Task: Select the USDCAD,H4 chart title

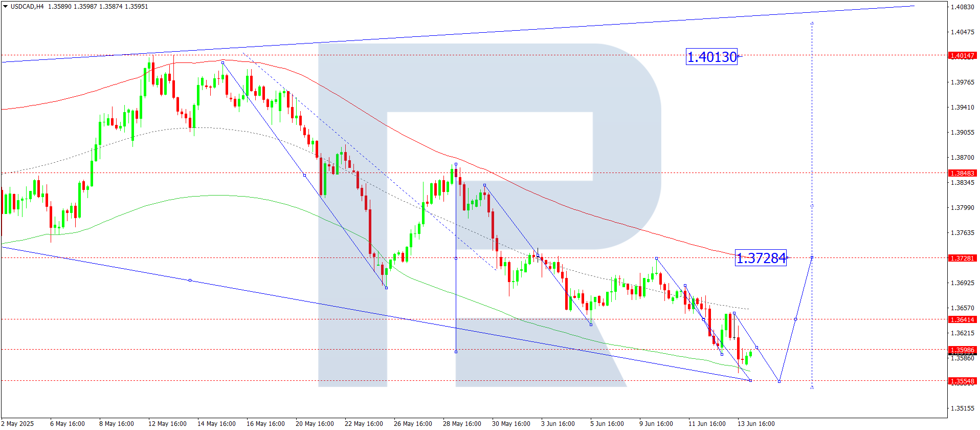Action: [x=27, y=7]
